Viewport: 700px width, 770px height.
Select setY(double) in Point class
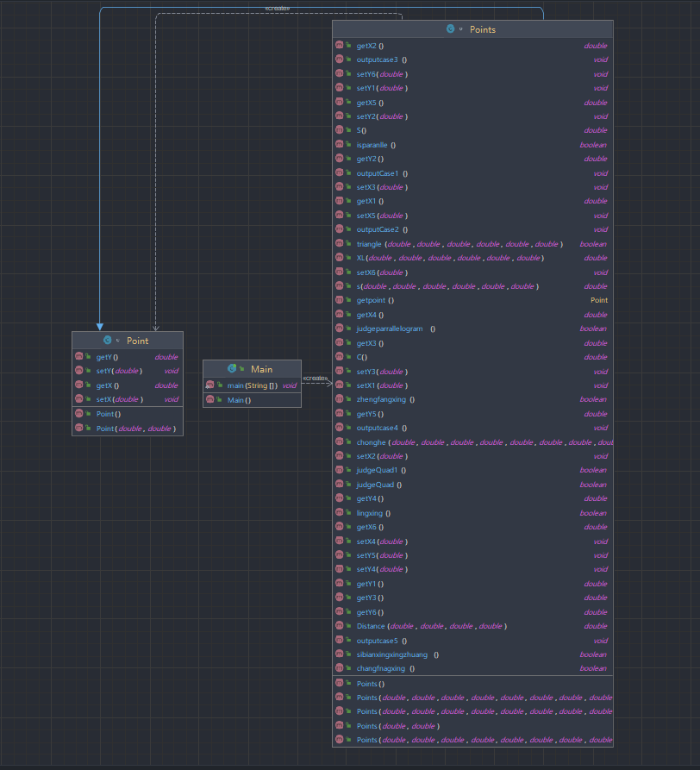click(128, 371)
